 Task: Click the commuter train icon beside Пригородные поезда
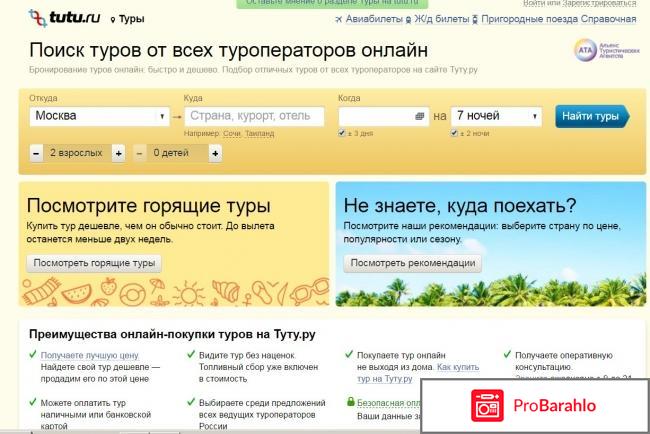(x=475, y=19)
